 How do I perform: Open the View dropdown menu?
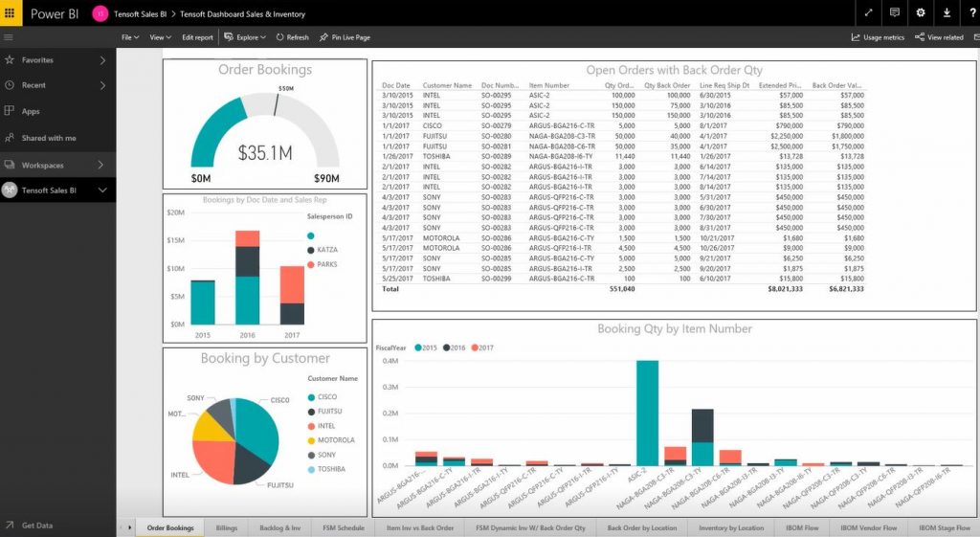coord(160,37)
